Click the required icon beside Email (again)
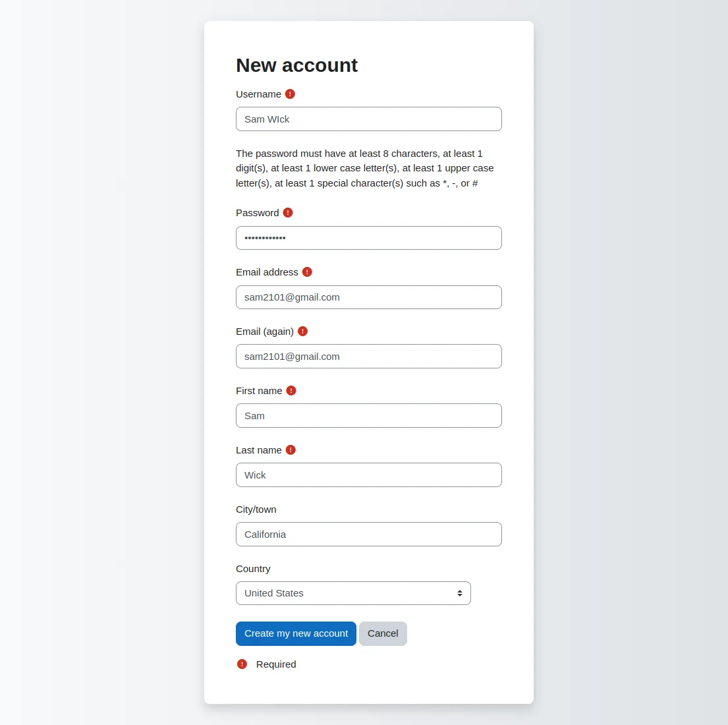The image size is (728, 725). point(303,331)
